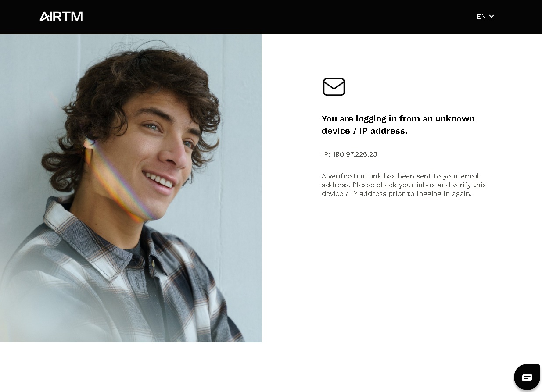Viewport: 542px width, 392px height.
Task: Click the photo of the smiling man
Action: (x=131, y=188)
